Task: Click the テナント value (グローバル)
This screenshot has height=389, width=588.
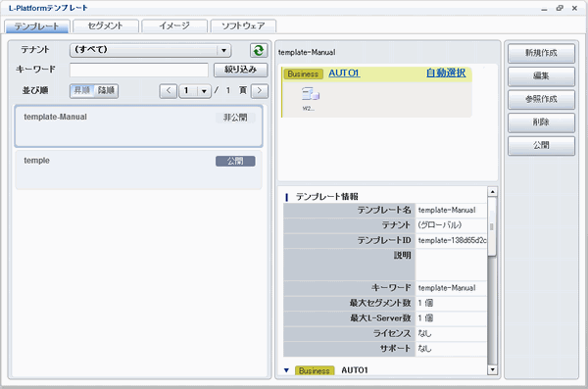Action: [451, 225]
